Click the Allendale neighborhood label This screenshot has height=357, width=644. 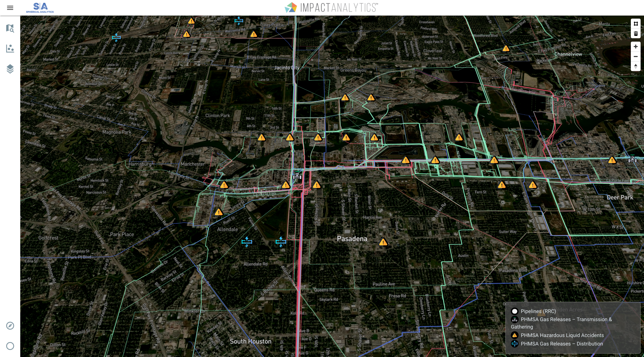(x=227, y=229)
